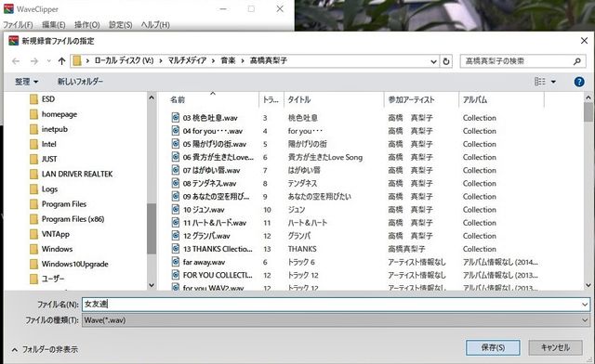Screen dimensions: 595x364
Task: Click file icon of 04 for you.wav
Action: (x=176, y=131)
